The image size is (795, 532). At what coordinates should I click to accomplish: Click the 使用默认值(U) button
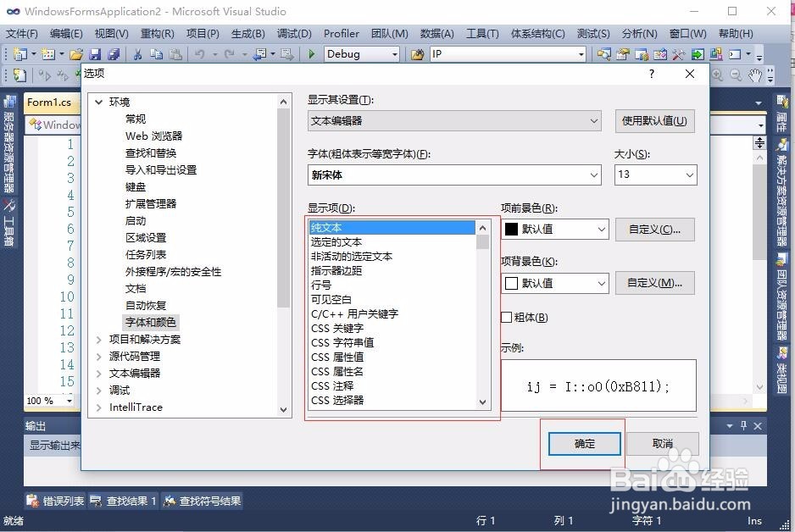(x=654, y=121)
